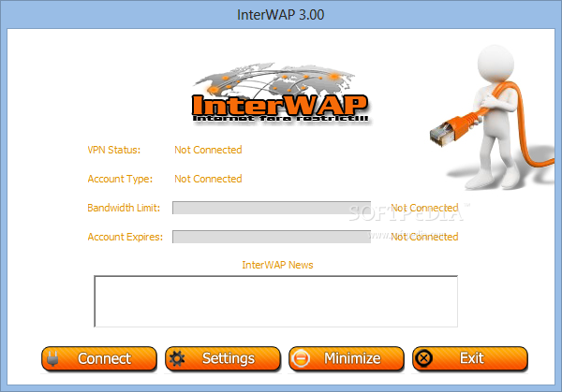Image resolution: width=562 pixels, height=392 pixels.
Task: Click "Not Connected" next to Account Type
Action: click(x=208, y=179)
